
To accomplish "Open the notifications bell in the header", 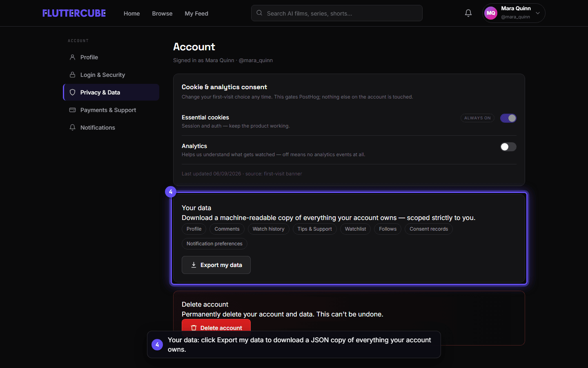I will (468, 13).
